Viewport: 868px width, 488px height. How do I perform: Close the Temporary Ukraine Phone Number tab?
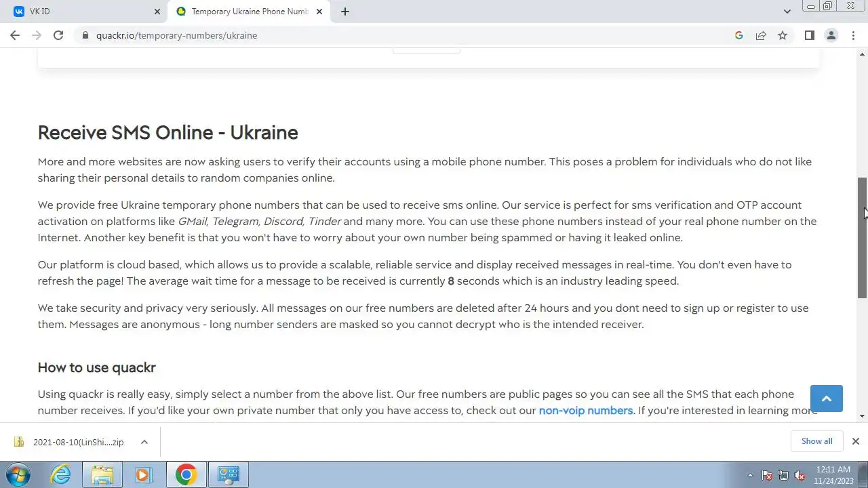tap(320, 12)
